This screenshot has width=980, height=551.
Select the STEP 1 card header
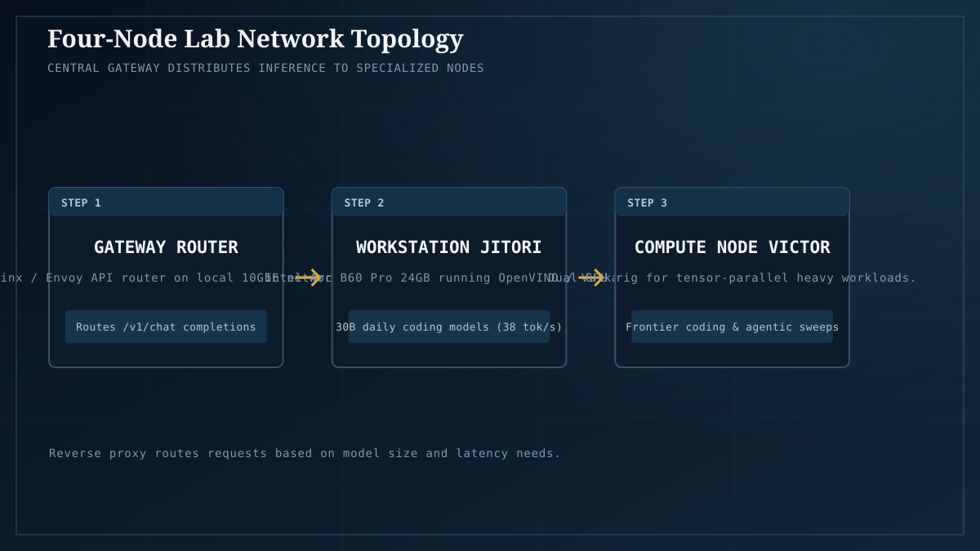tap(166, 202)
